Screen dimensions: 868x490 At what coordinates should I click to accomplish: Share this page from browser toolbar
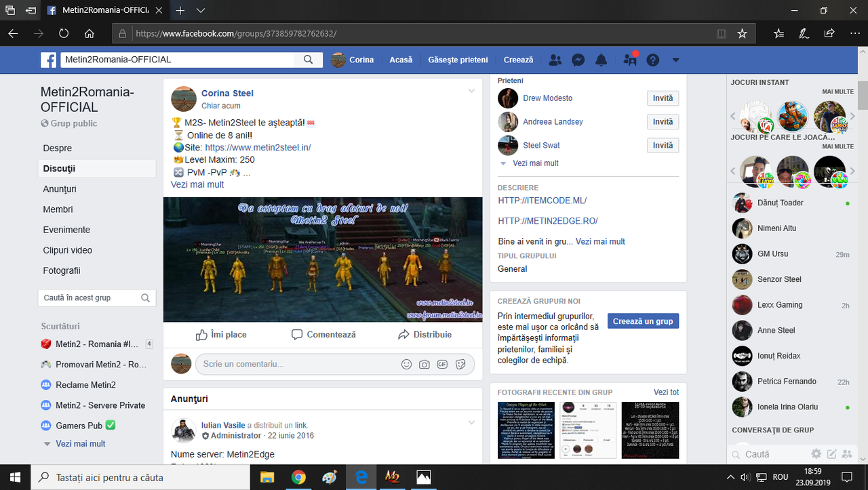pyautogui.click(x=829, y=33)
